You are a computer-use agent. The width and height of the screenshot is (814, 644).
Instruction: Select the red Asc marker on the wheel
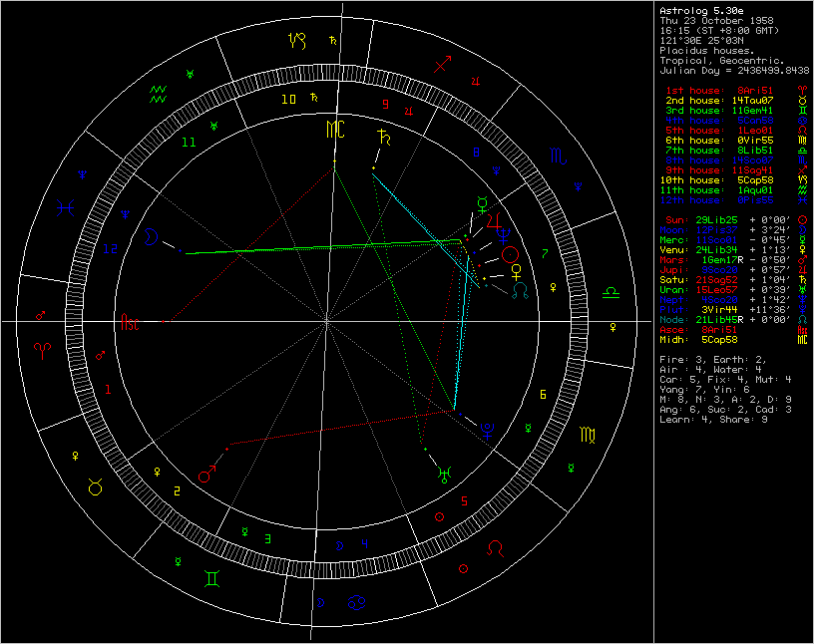click(131, 322)
